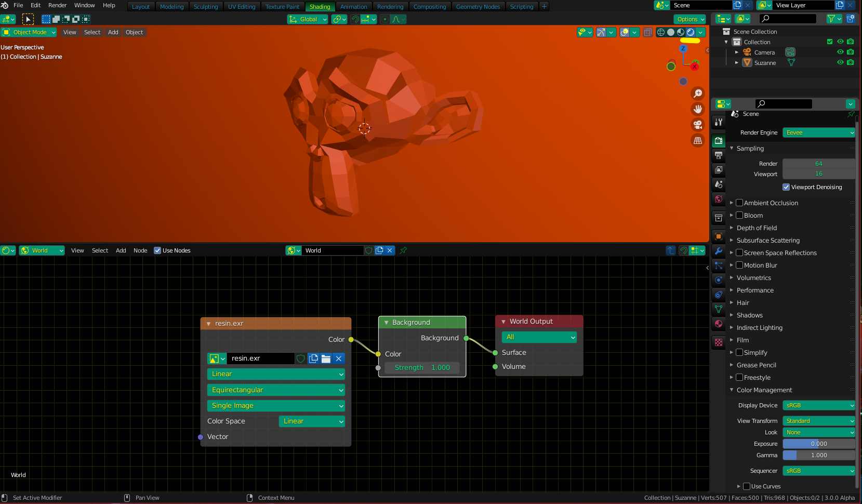
Task: Adjust the Gamma slider
Action: (x=819, y=455)
